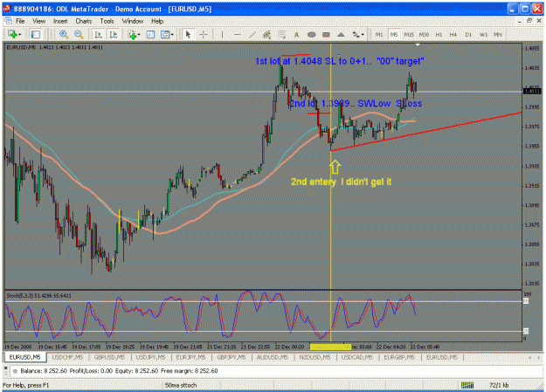This screenshot has height=392, width=546.
Task: Switch to the GBPJPY,M5 chart tab
Action: pyautogui.click(x=232, y=358)
